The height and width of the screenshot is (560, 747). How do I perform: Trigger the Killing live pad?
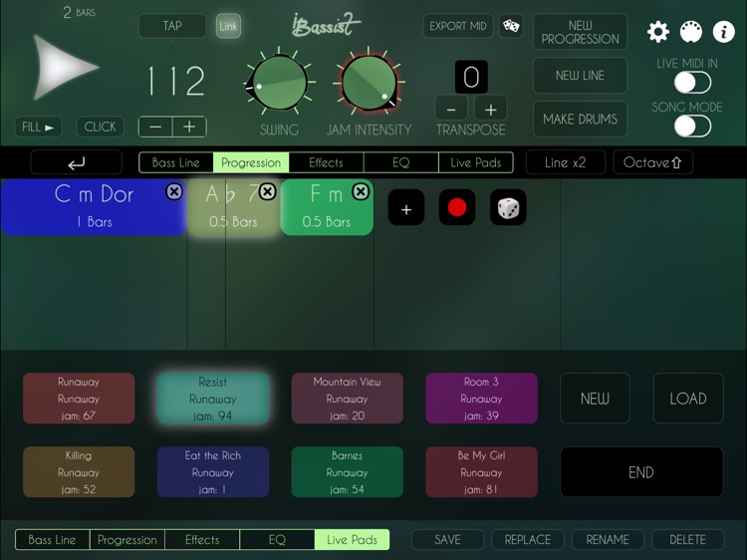79,472
